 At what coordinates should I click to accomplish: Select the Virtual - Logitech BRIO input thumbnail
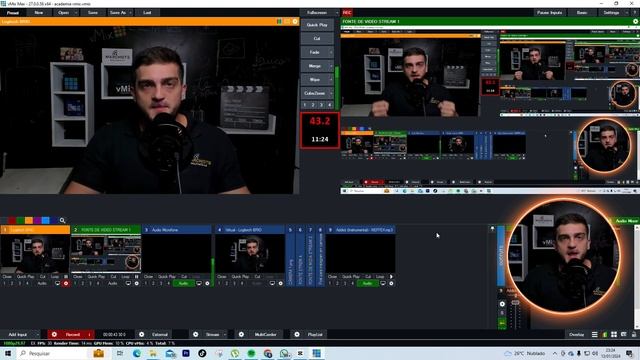tap(250, 253)
